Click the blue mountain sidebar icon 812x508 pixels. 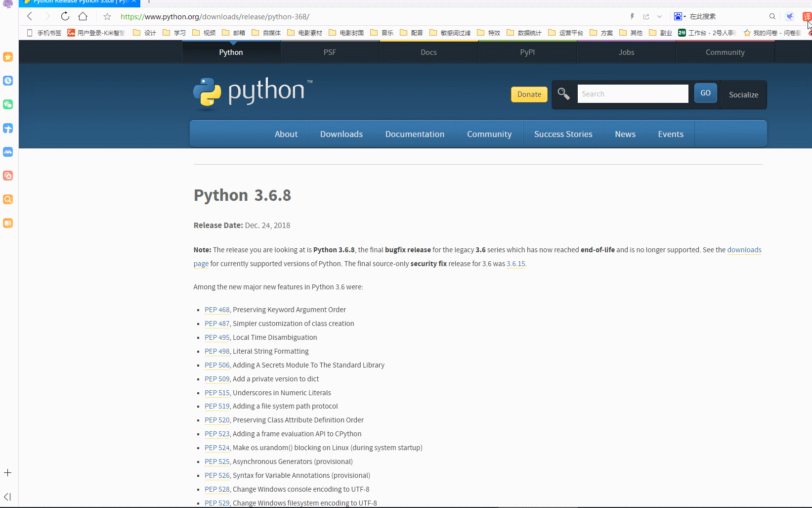tap(8, 152)
